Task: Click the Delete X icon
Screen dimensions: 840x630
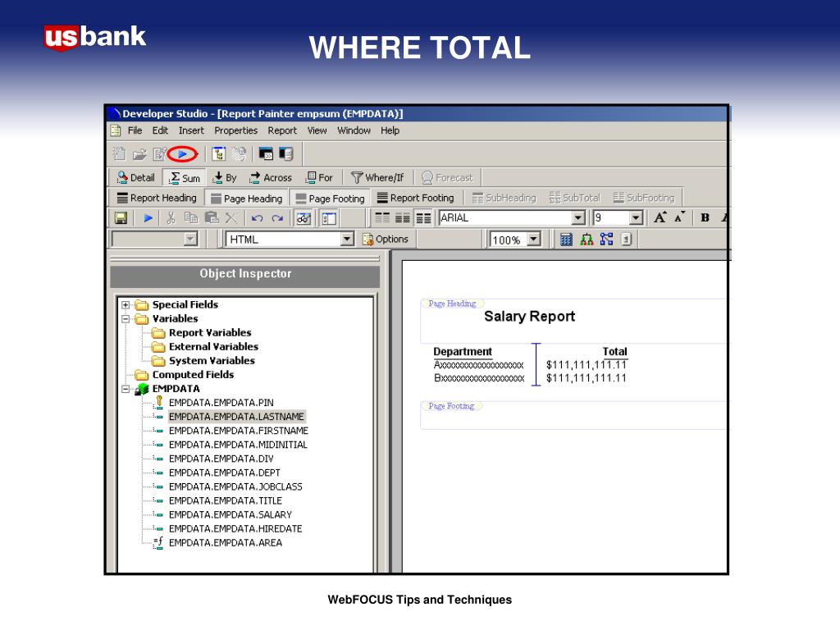Action: (231, 218)
